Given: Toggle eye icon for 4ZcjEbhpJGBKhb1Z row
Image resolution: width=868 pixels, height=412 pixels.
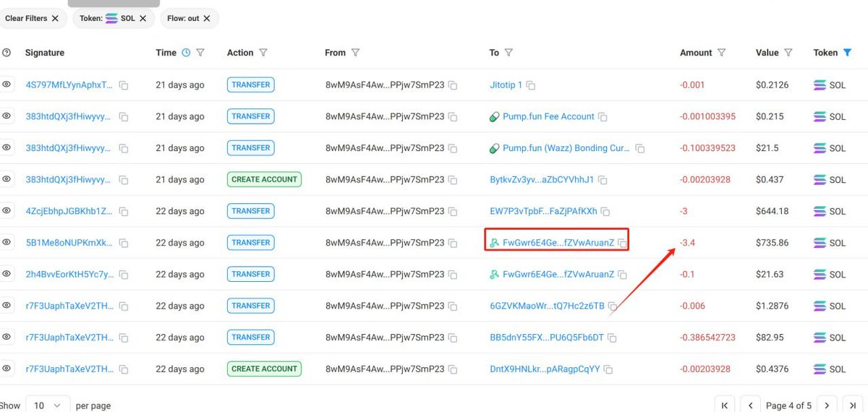Looking at the screenshot, I should [x=7, y=210].
